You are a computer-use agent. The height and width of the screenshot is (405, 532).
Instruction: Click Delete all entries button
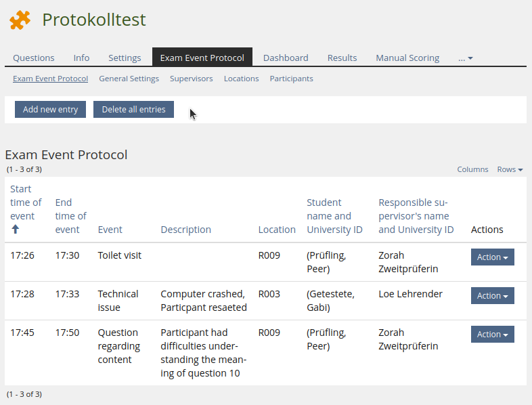pyautogui.click(x=133, y=109)
